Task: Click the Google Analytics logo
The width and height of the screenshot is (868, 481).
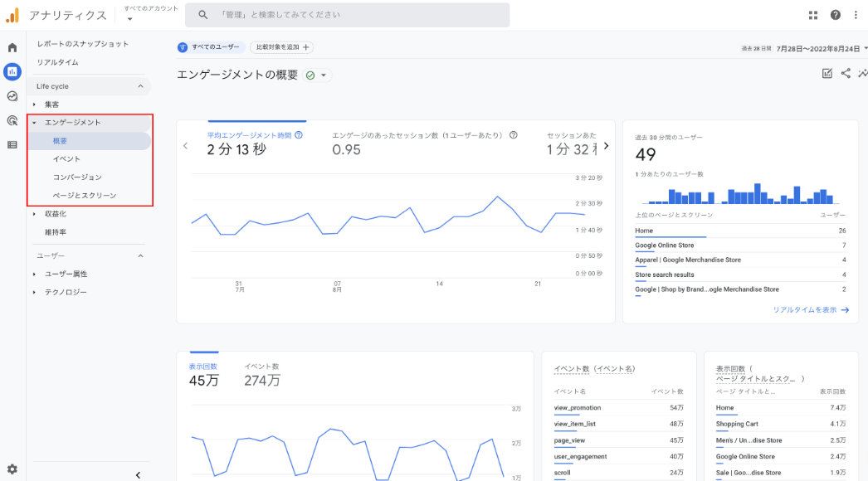Action: coord(12,15)
